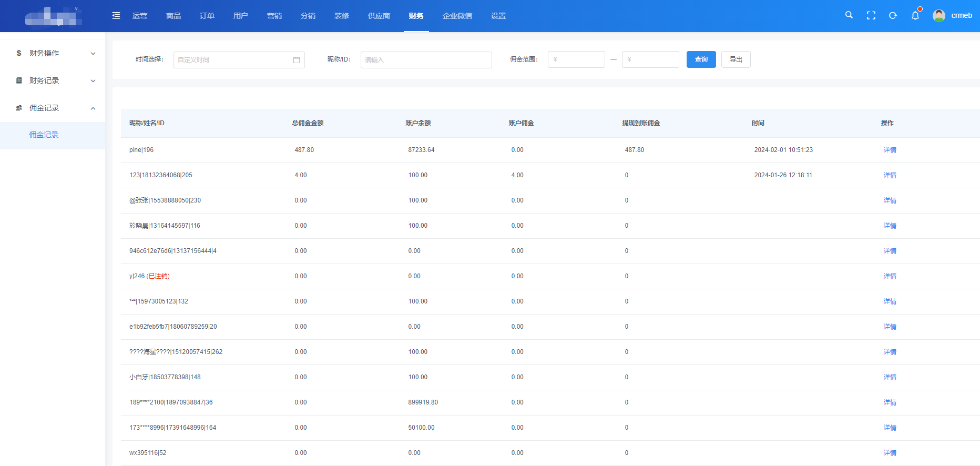Viewport: 980px width, 466px height.
Task: Open the 分销 top menu
Action: [308, 16]
